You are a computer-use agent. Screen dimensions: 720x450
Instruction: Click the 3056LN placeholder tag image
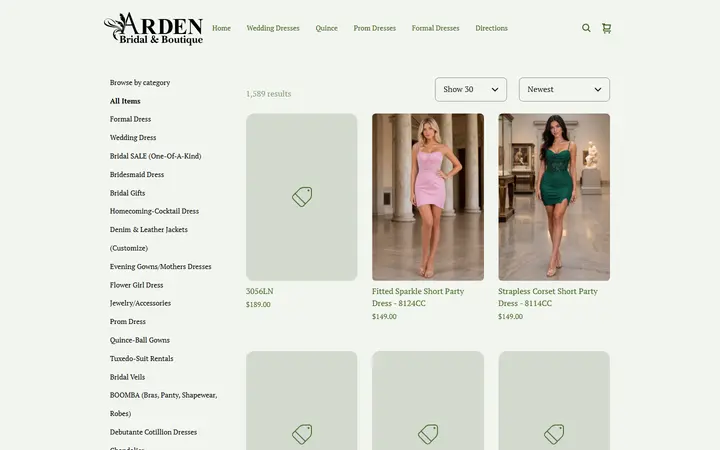tap(302, 197)
